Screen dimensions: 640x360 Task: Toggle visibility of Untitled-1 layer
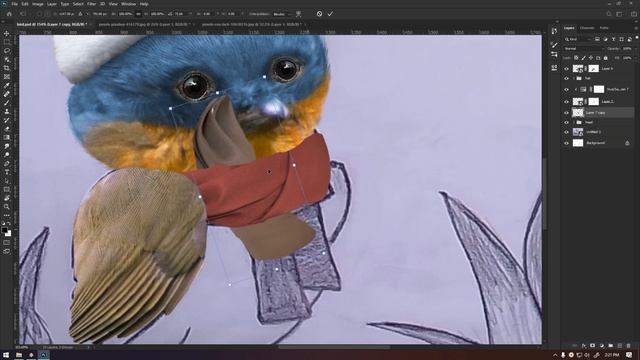tap(566, 132)
